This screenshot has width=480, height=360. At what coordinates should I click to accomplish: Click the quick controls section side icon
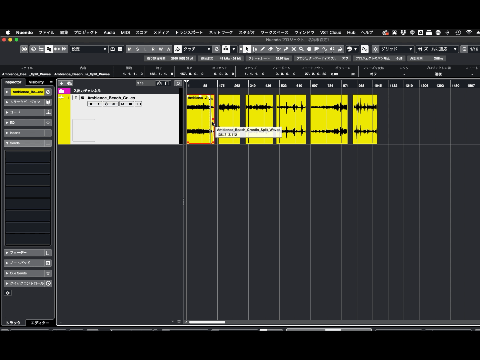tap(48, 283)
